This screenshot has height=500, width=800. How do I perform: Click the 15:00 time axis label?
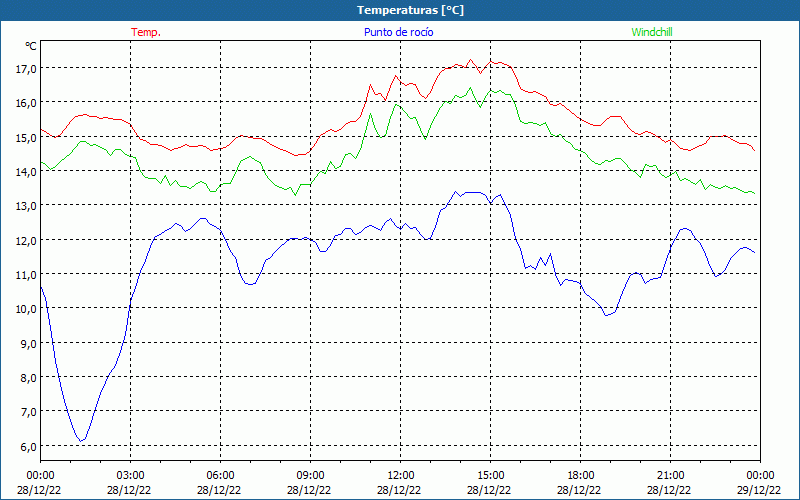(490, 476)
